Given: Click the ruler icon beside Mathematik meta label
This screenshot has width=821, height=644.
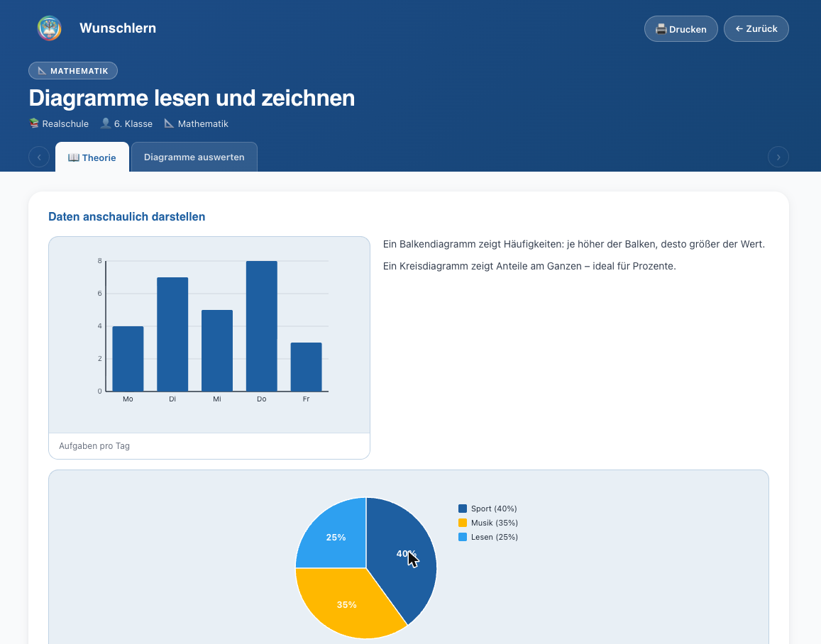Looking at the screenshot, I should [169, 123].
